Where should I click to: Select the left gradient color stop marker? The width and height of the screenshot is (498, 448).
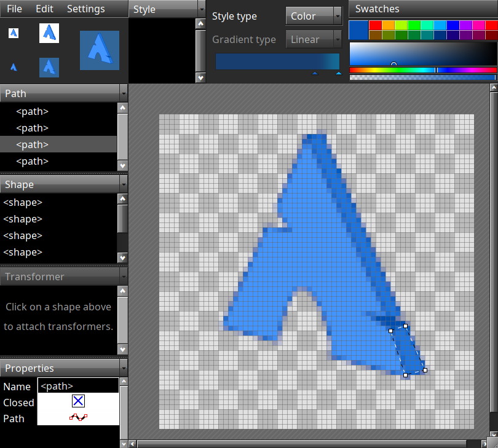[315, 73]
